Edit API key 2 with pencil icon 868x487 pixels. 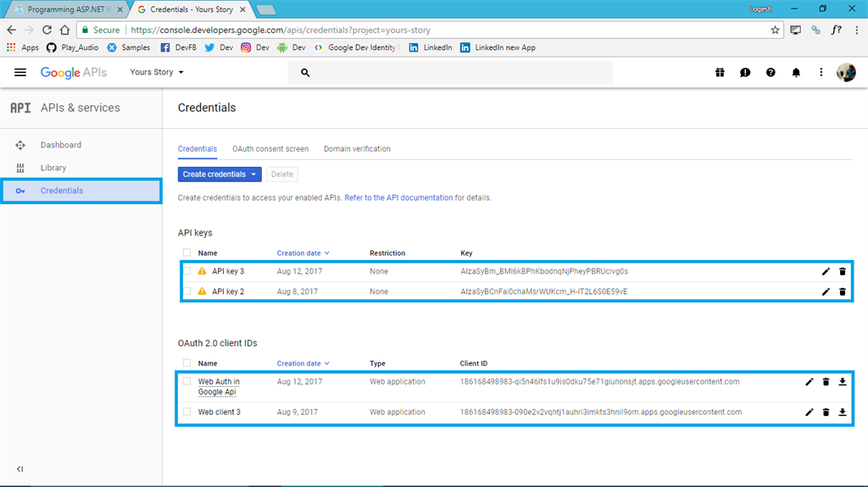[x=826, y=291]
